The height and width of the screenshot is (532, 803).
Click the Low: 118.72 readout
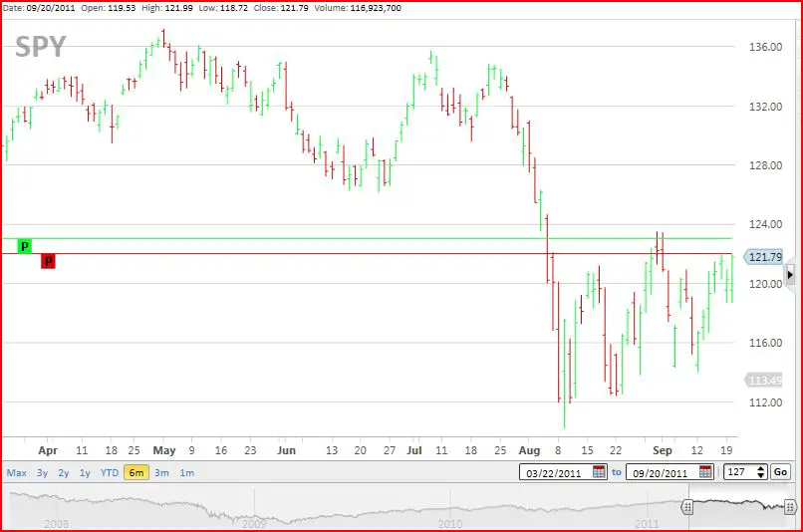coord(223,8)
